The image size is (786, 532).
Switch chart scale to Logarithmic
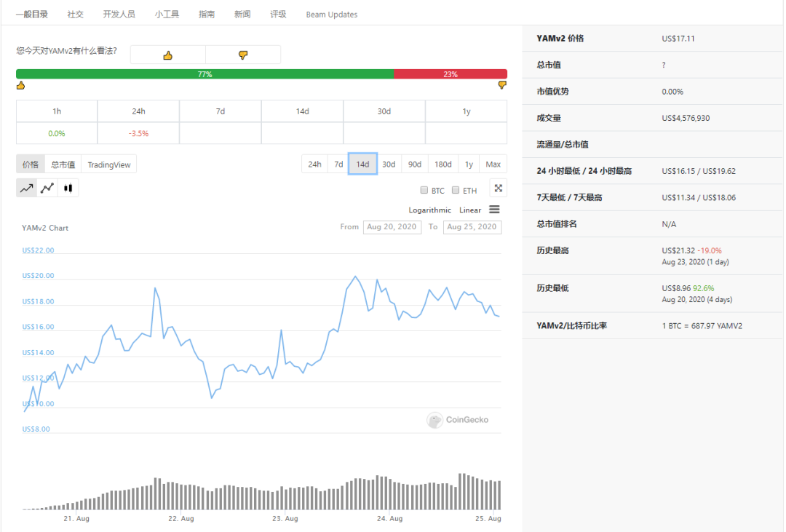pyautogui.click(x=429, y=210)
